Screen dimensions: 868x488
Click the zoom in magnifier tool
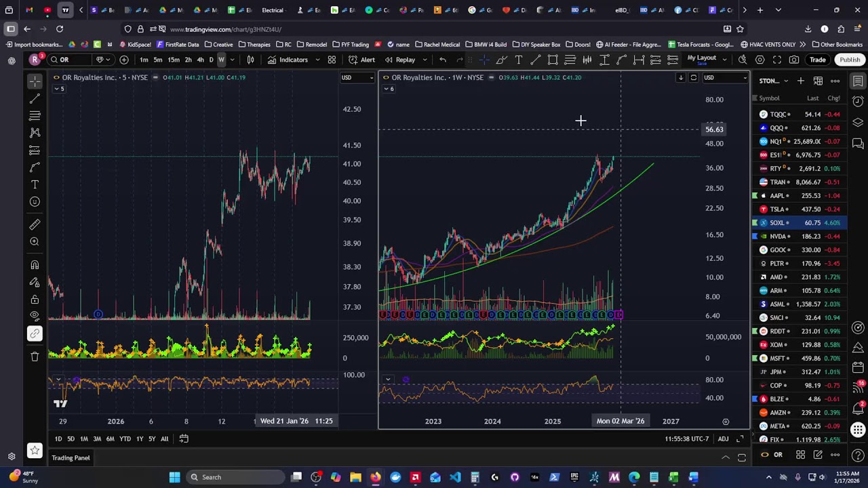35,241
